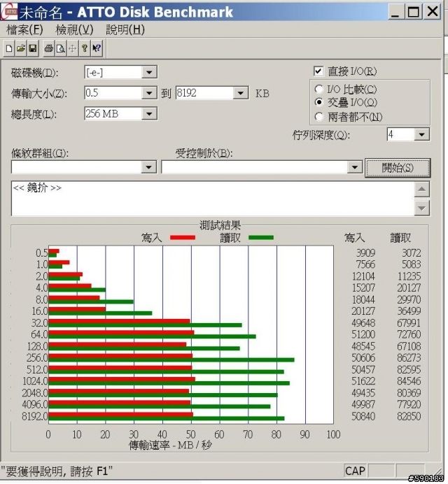Maximize the ATTO Disk Benchmark window
448x484 pixels.
tap(414, 11)
